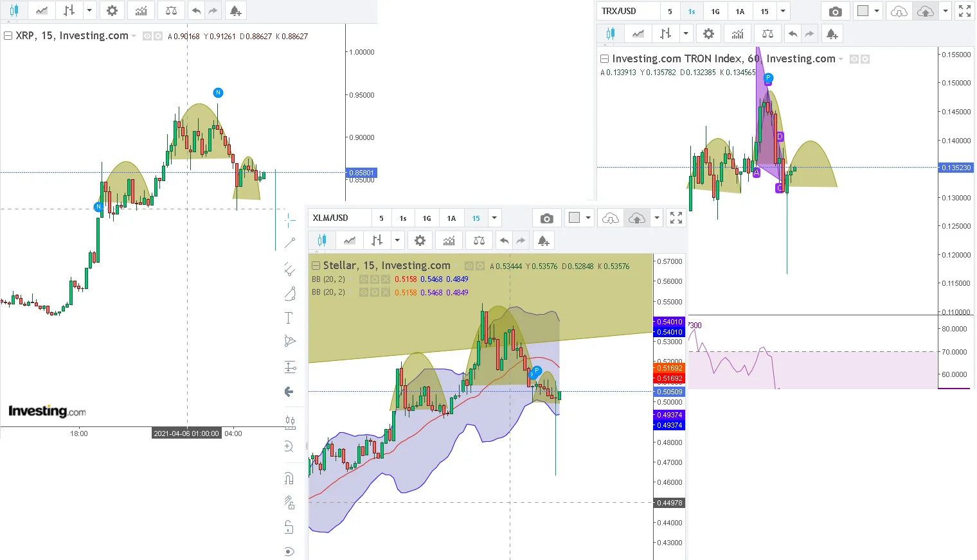This screenshot has width=977, height=560.
Task: Click the TRX/USD symbol field
Action: tap(628, 11)
